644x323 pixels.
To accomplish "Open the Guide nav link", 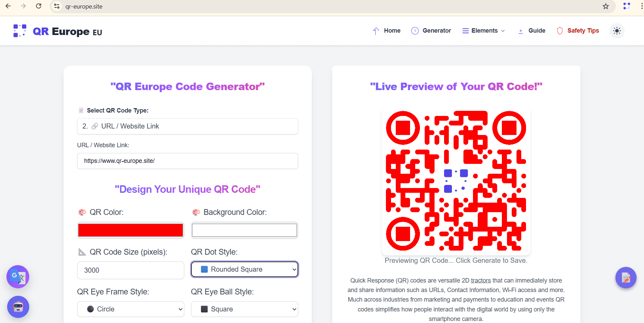I will pos(532,31).
